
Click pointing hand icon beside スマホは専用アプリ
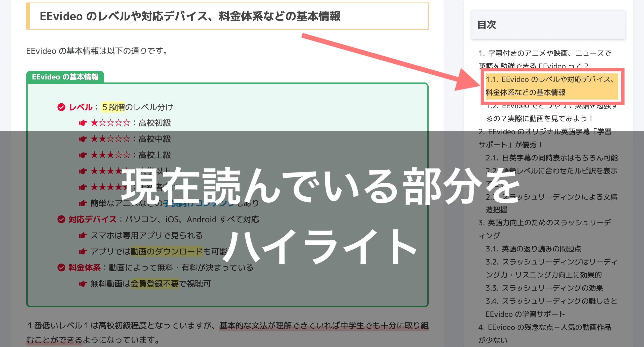[83, 236]
